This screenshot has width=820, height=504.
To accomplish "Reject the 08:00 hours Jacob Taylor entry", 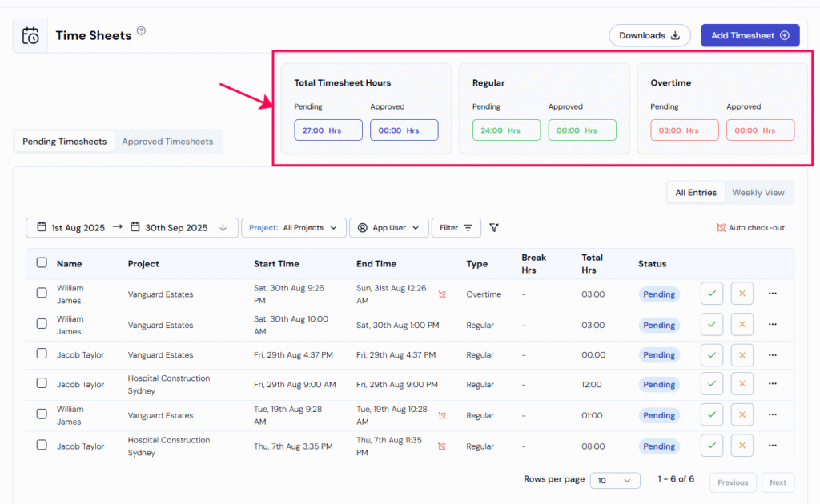I will coord(742,446).
